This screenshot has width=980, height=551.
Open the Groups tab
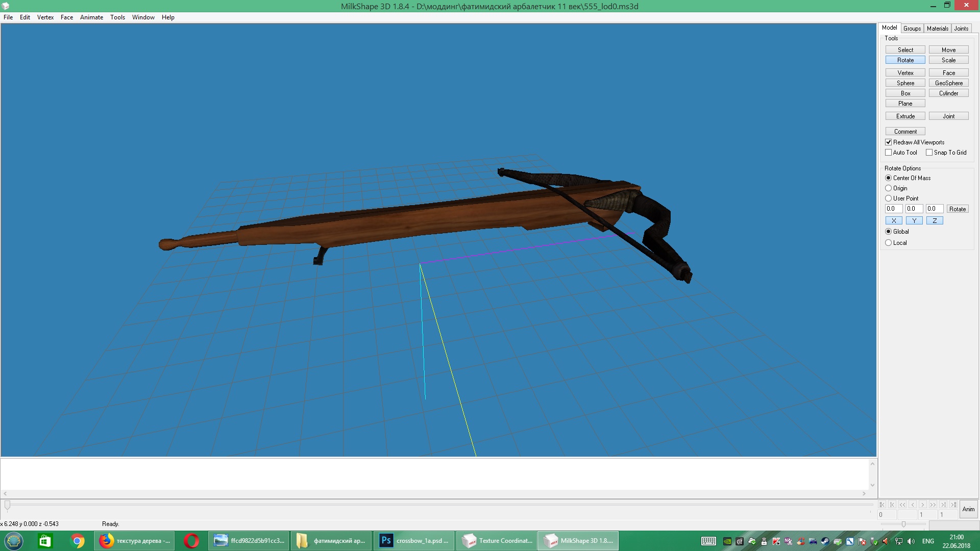(x=912, y=29)
